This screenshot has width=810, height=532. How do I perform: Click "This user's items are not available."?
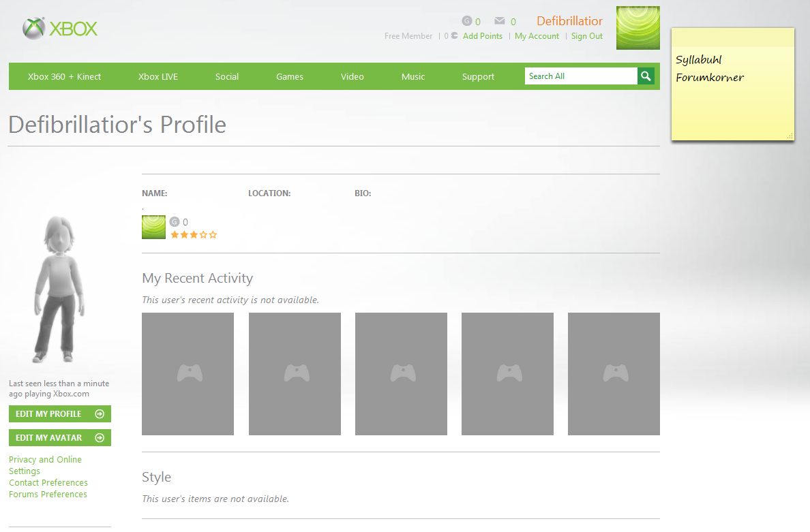[215, 499]
